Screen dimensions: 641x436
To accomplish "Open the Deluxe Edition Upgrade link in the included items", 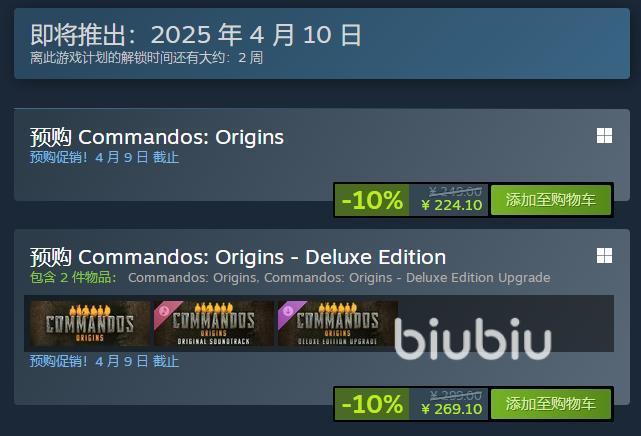I will tap(407, 277).
